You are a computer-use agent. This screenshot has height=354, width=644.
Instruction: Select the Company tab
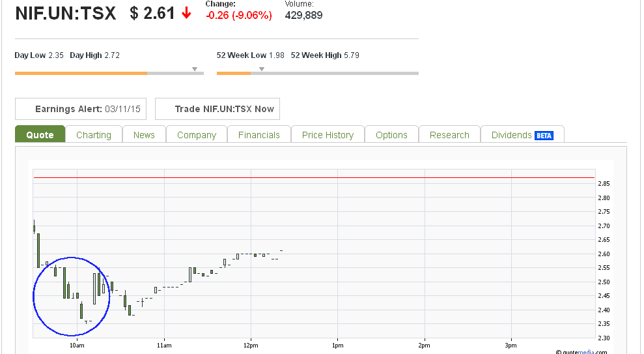pos(197,134)
